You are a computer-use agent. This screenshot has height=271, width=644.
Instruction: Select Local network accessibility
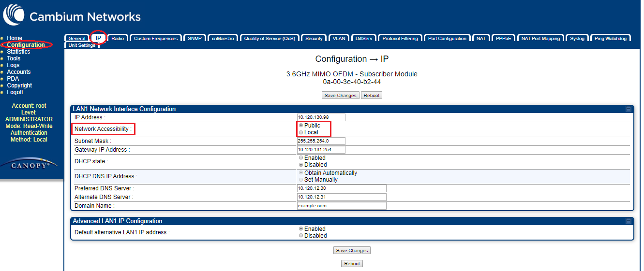coord(301,132)
